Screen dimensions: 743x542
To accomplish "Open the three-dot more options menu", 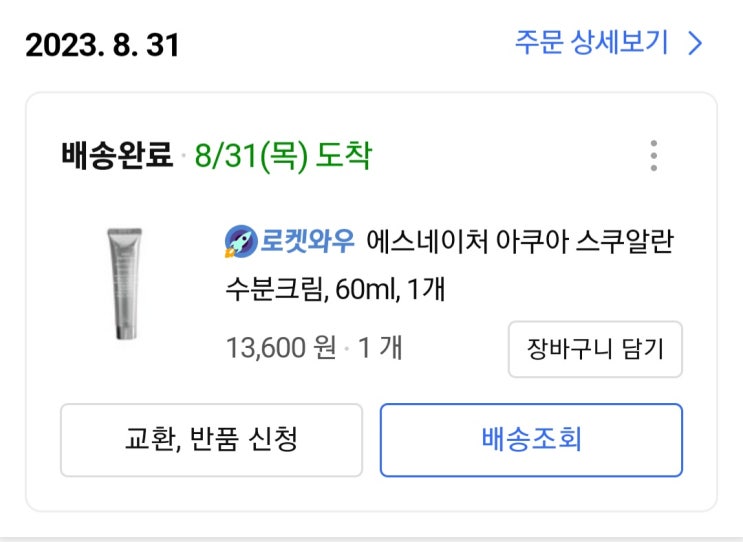I will [653, 156].
